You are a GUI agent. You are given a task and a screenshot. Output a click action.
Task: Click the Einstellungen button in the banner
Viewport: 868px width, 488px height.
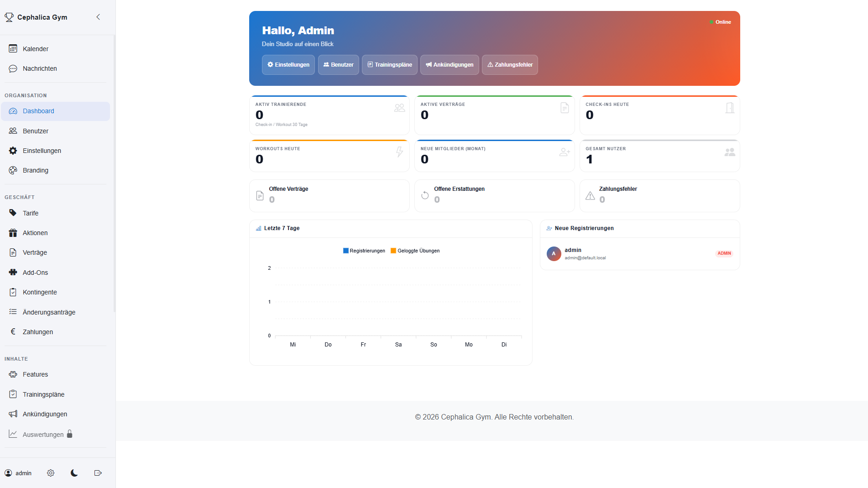288,65
